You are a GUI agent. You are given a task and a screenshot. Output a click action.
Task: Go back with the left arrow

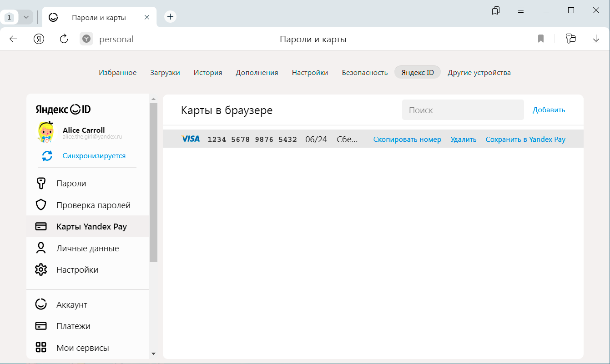tap(14, 39)
